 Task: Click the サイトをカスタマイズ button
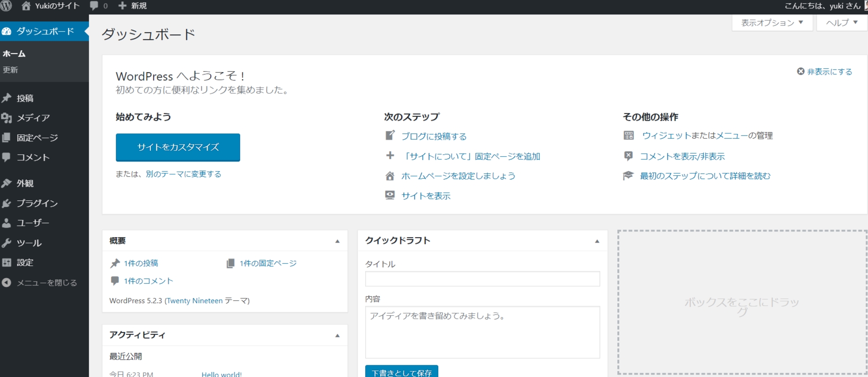[x=178, y=147]
